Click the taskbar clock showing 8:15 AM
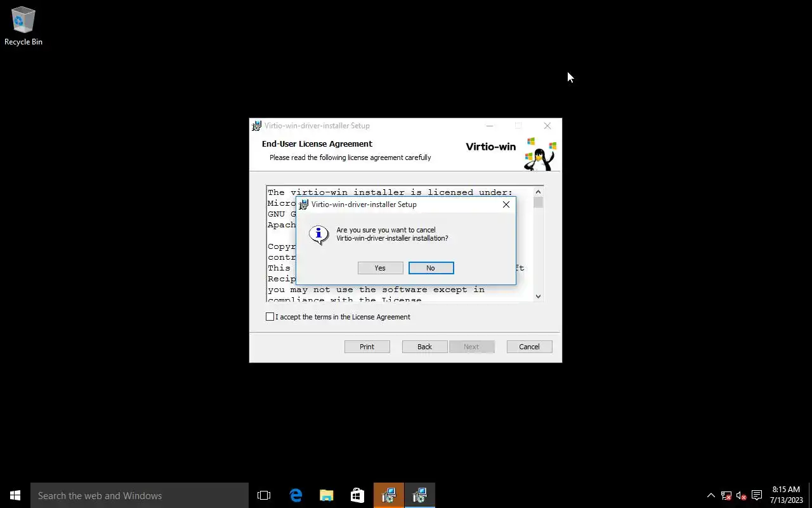This screenshot has width=812, height=508. [787, 495]
